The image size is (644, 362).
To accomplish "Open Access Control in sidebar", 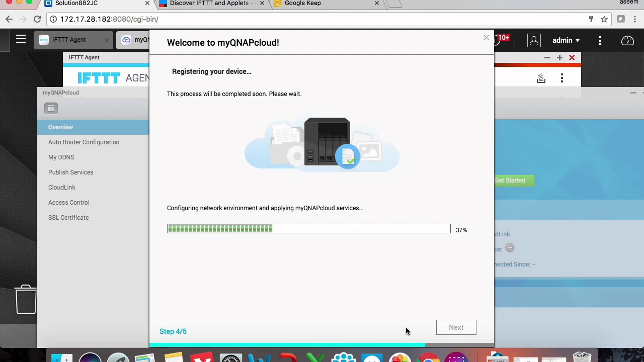I will click(x=68, y=203).
